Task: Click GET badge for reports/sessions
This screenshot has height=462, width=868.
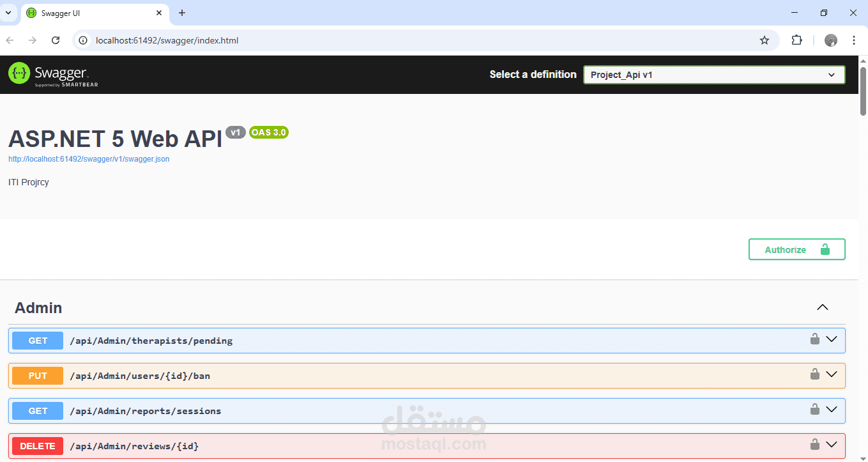Action: pos(38,411)
